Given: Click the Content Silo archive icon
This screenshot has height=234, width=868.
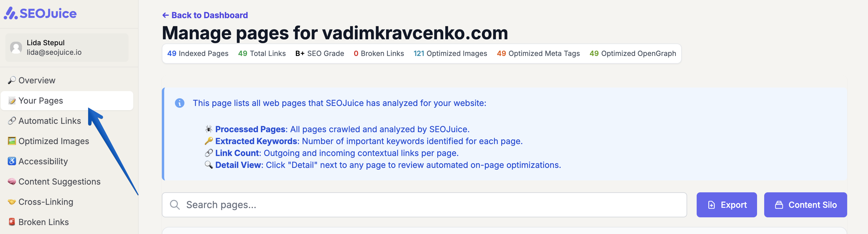Looking at the screenshot, I should point(778,205).
